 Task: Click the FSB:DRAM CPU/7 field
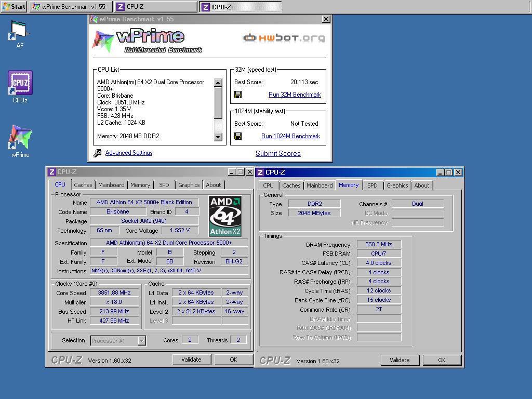(379, 254)
